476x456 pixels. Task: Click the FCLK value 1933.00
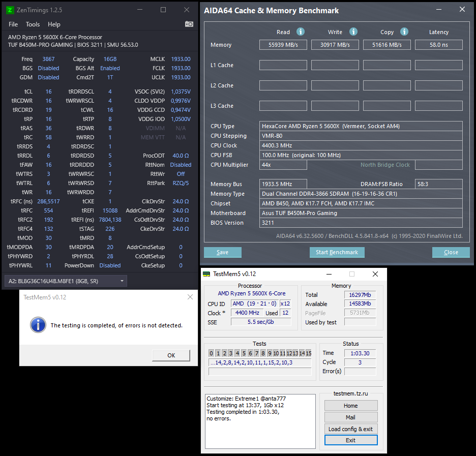tap(181, 68)
